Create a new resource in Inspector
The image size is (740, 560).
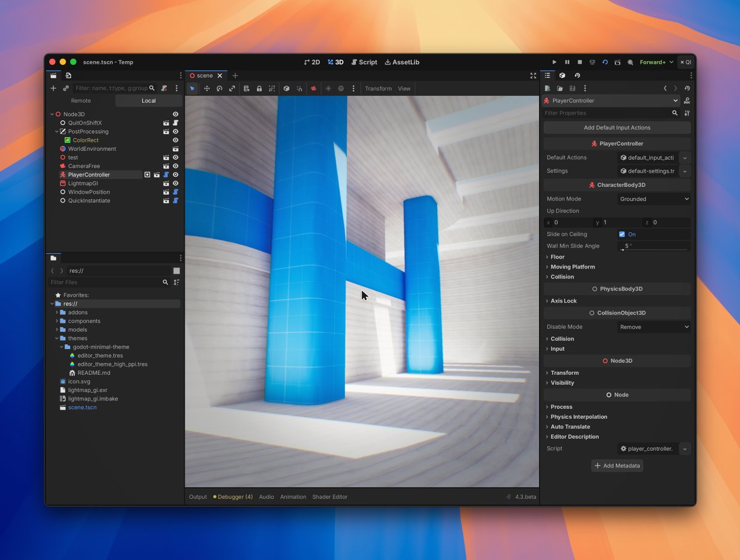click(548, 89)
